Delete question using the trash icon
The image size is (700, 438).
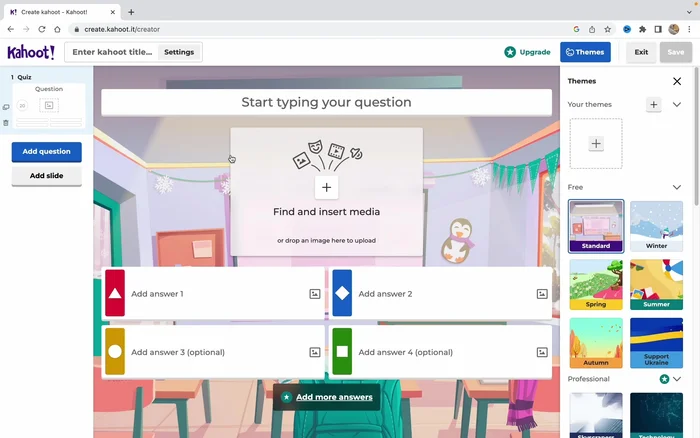click(6, 123)
